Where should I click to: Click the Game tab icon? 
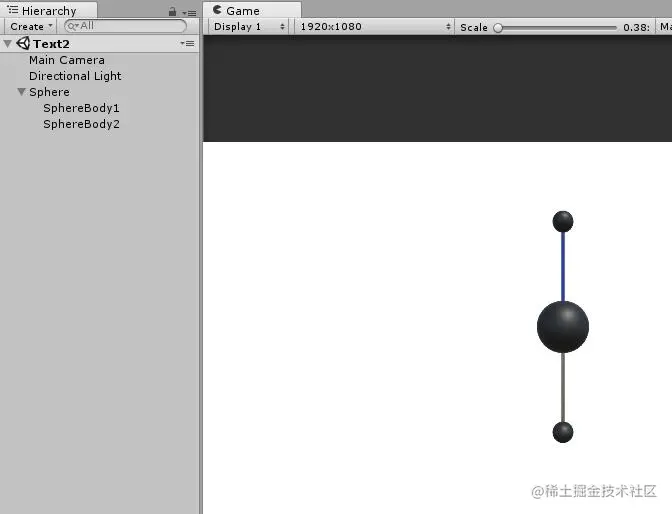pyautogui.click(x=217, y=9)
